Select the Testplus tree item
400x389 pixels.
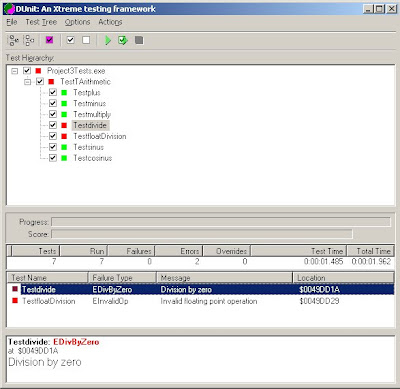coord(87,93)
